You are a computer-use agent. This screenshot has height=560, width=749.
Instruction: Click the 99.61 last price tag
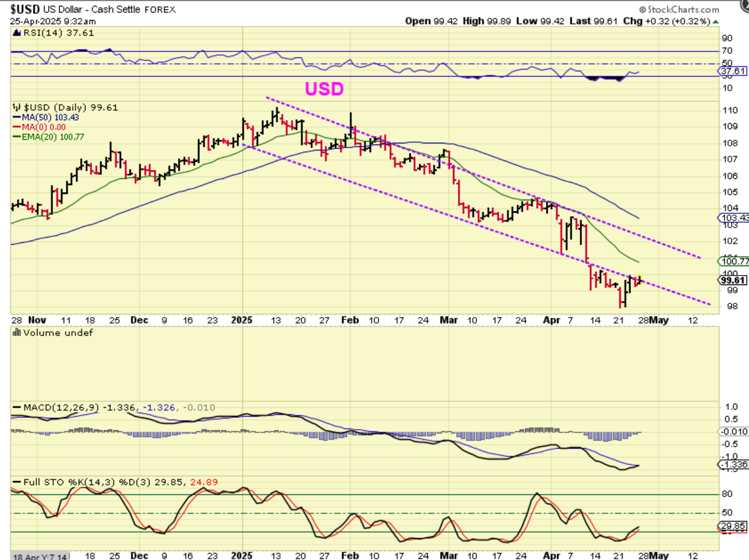[732, 280]
